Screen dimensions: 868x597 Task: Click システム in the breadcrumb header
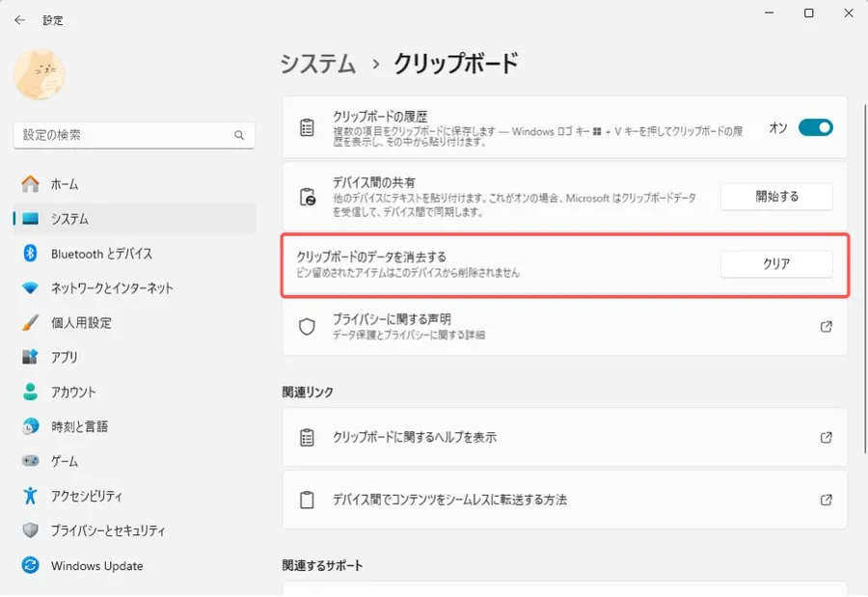(x=317, y=64)
